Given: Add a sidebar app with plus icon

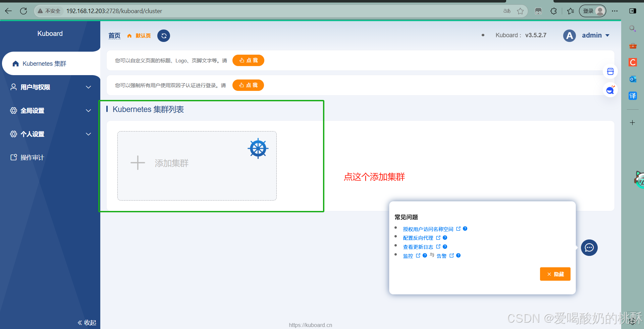Looking at the screenshot, I should [x=633, y=123].
